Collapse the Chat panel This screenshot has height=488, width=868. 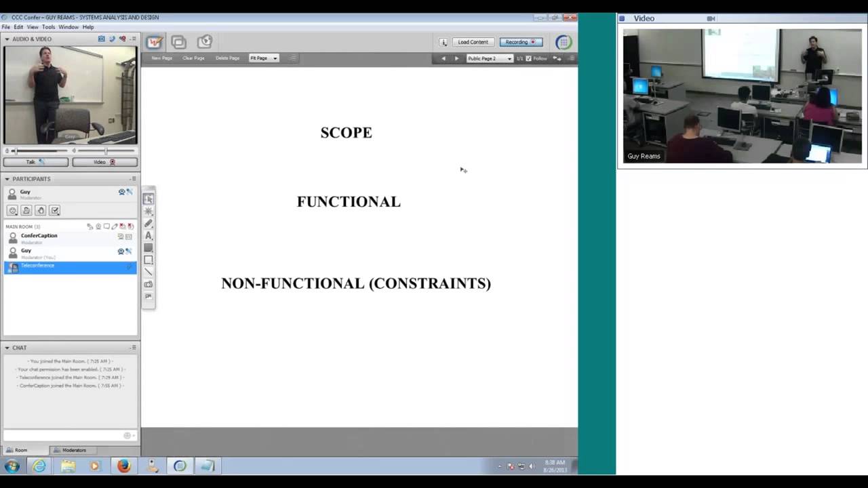(x=7, y=348)
